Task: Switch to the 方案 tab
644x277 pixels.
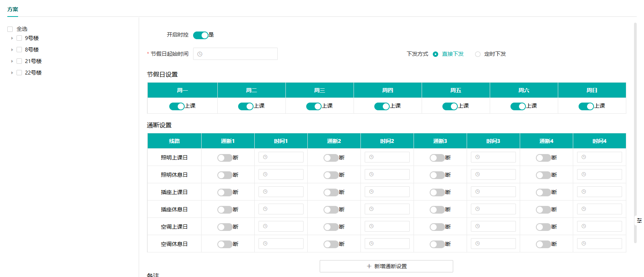Action: [13, 9]
